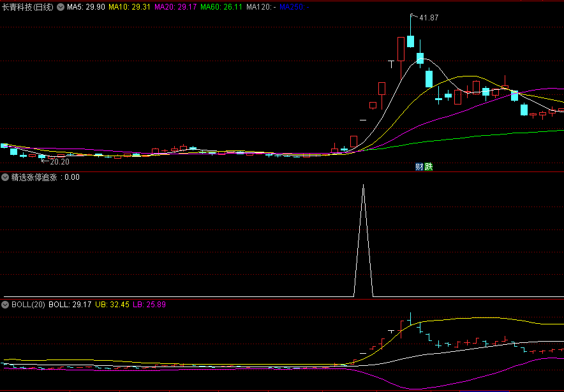Click the yellow UB: 32.45 value

coord(112,305)
